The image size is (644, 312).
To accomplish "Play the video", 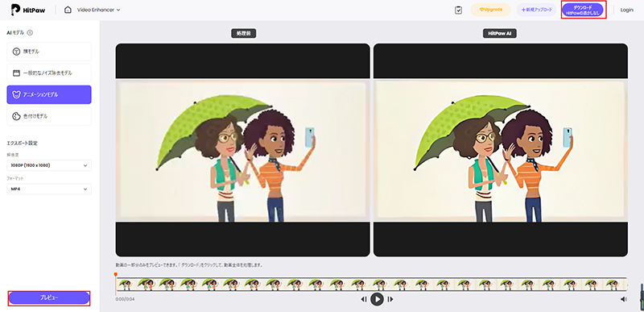I will click(377, 299).
